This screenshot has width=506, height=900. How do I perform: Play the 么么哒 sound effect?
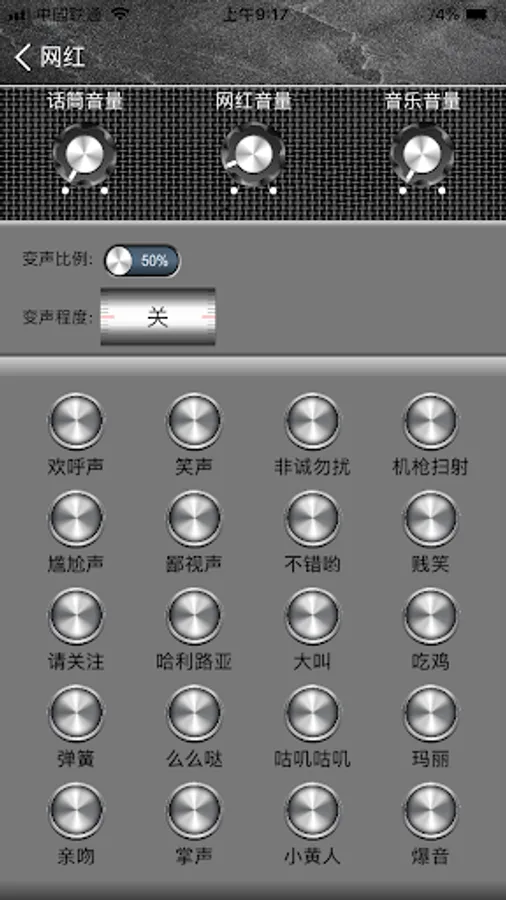(x=194, y=713)
